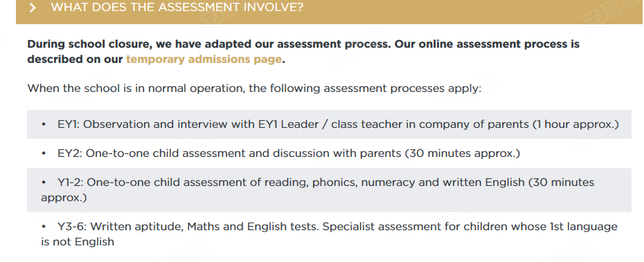Select the Y1-2 reading and phonics row

tap(329, 190)
